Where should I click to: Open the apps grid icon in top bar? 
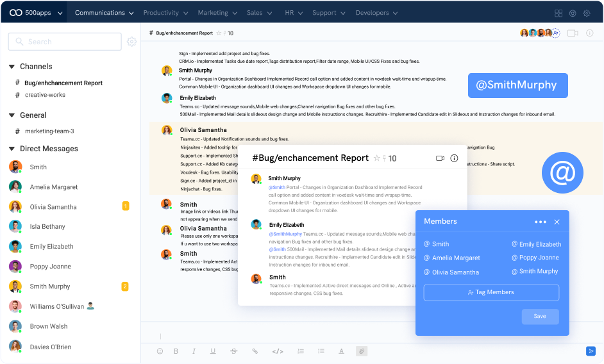point(558,13)
